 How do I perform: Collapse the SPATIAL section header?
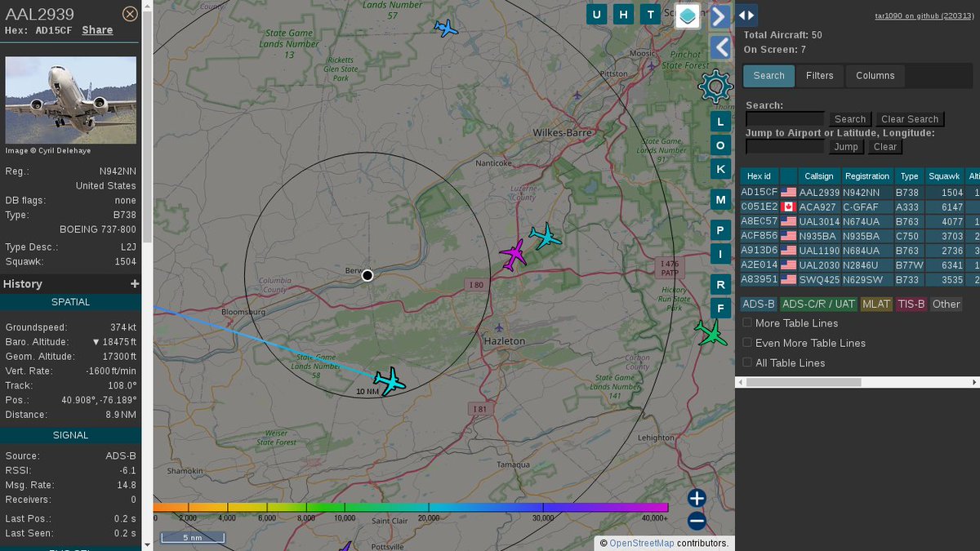coord(71,302)
